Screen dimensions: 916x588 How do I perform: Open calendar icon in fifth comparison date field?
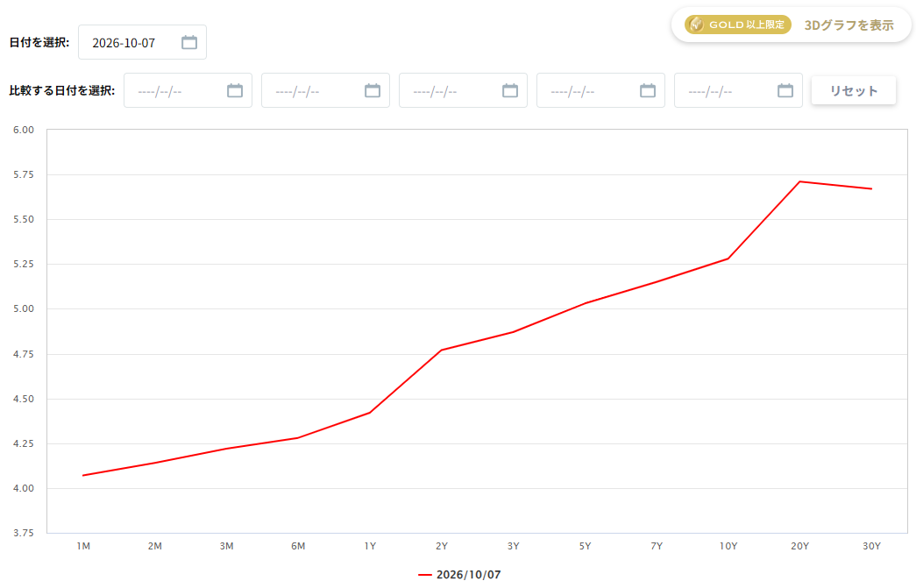(785, 90)
